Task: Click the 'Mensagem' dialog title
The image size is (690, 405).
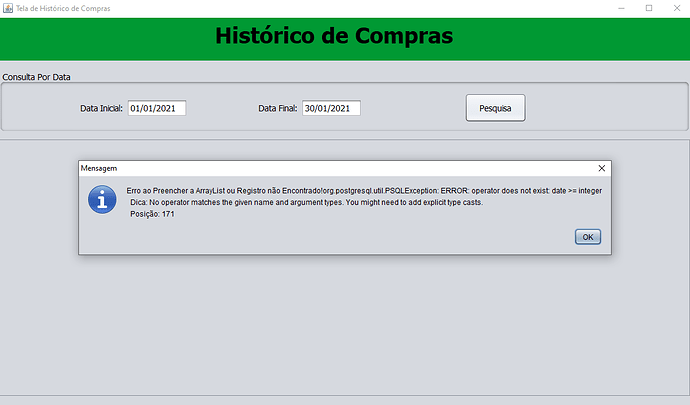Action: click(99, 168)
